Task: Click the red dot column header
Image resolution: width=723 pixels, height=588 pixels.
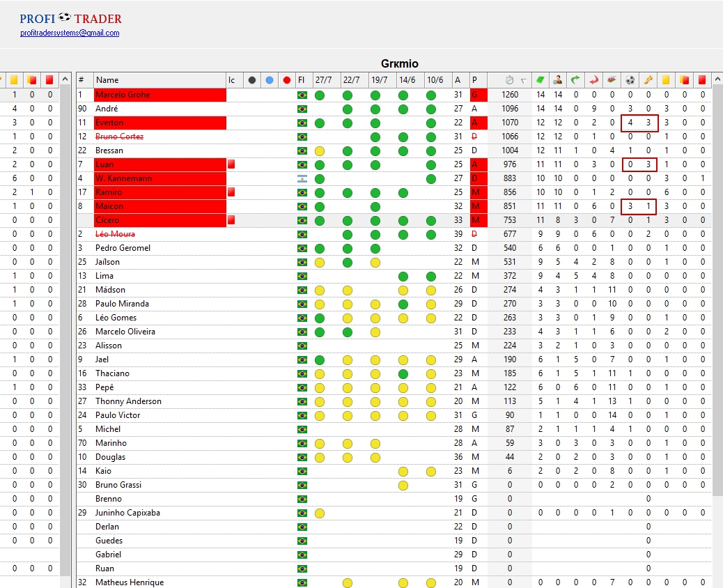Action: pyautogui.click(x=287, y=80)
